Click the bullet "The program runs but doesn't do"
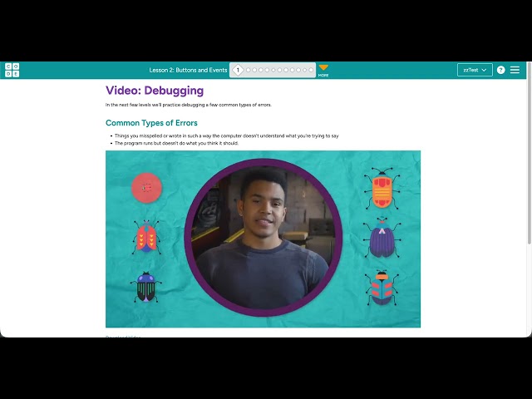532x399 pixels. [176, 143]
